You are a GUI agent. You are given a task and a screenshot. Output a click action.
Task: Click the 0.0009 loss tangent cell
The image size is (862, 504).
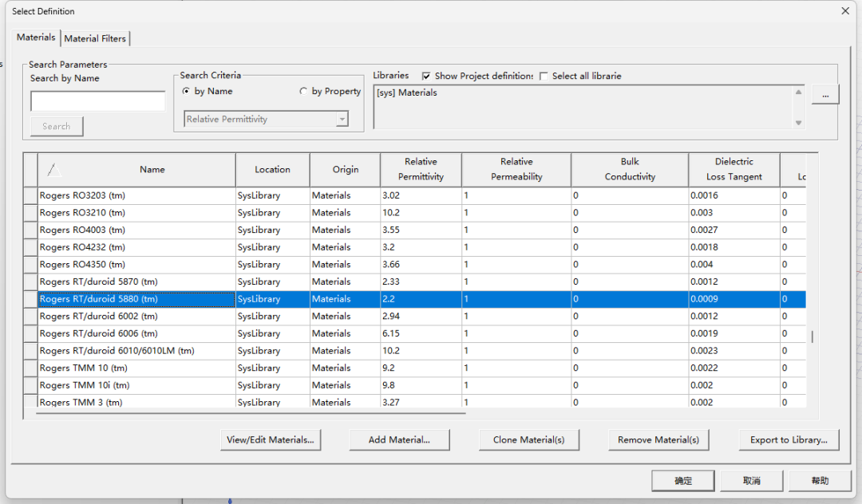tap(734, 299)
